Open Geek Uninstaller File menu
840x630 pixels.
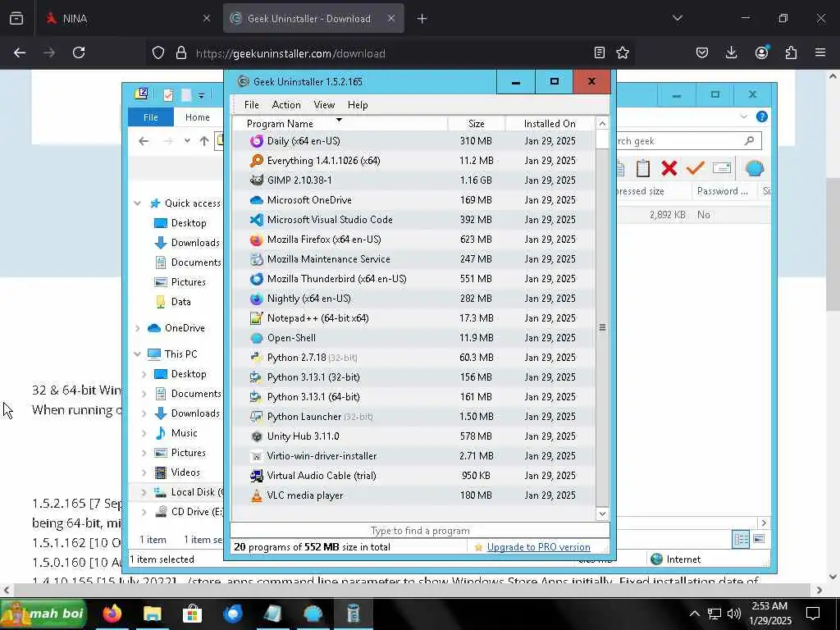click(x=251, y=105)
